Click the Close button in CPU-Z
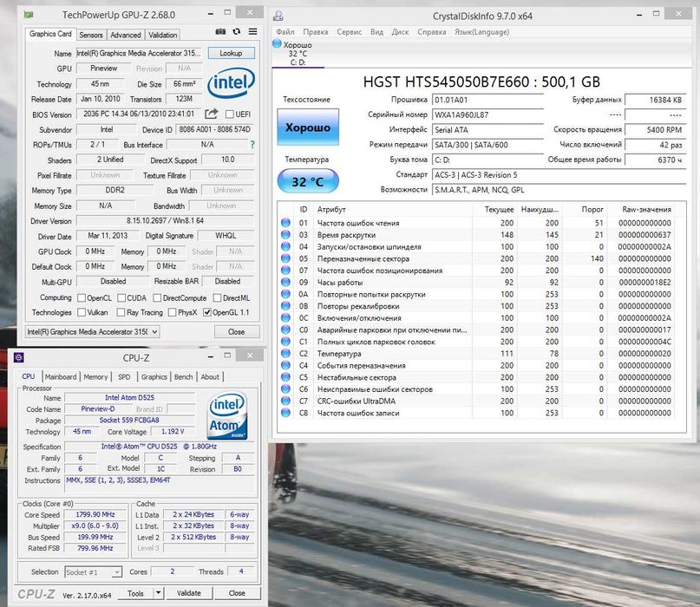 point(237,593)
